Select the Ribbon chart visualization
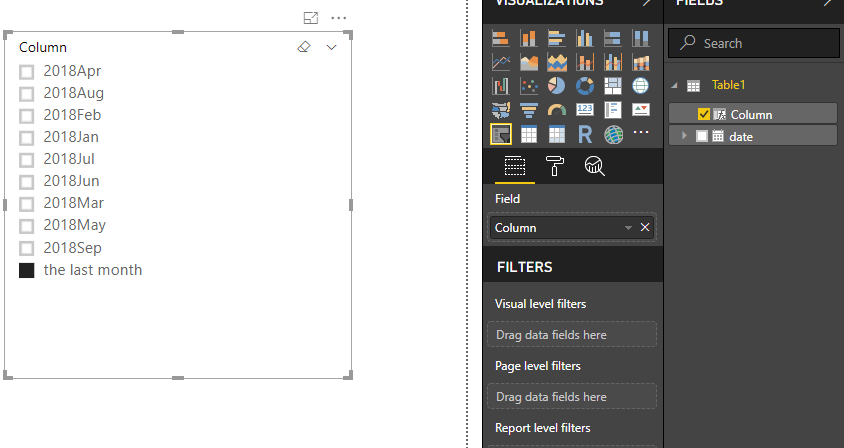Viewport: 844px width, 448px height. pos(641,62)
